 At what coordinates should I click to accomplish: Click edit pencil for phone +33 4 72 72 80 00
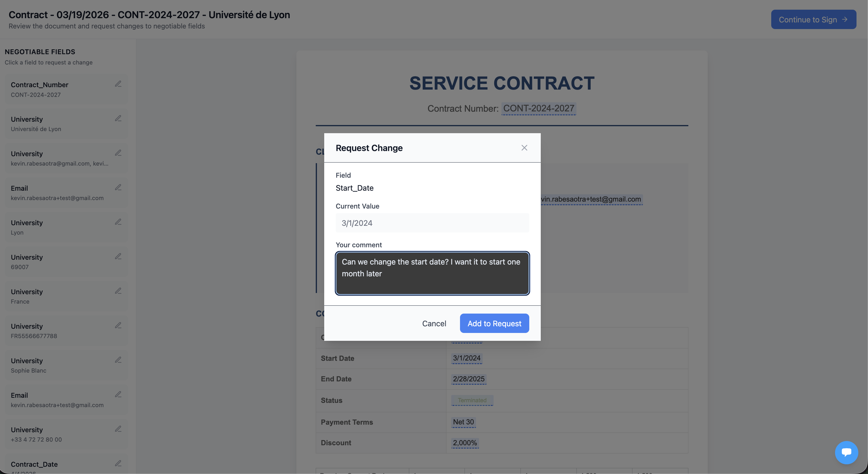pos(118,429)
